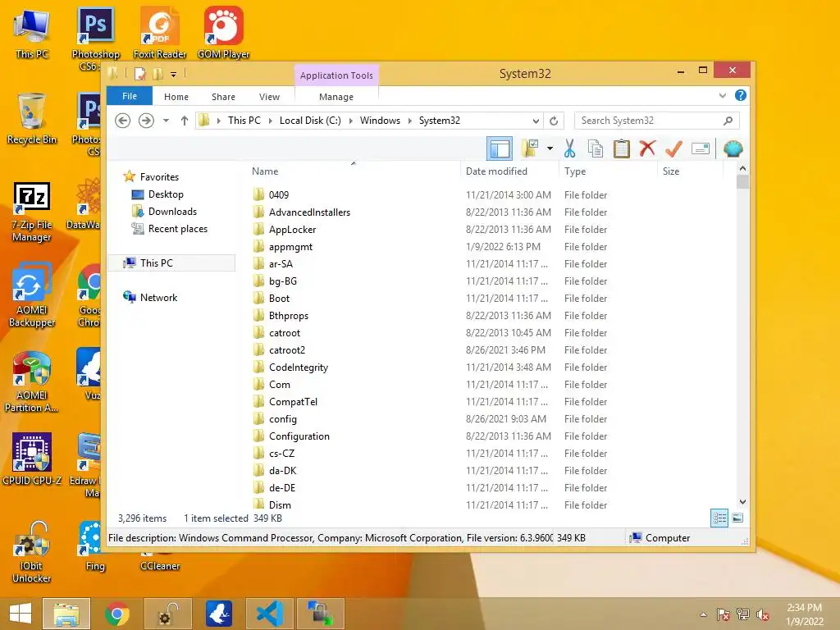Click the scroll up arrow of the file list

(742, 168)
